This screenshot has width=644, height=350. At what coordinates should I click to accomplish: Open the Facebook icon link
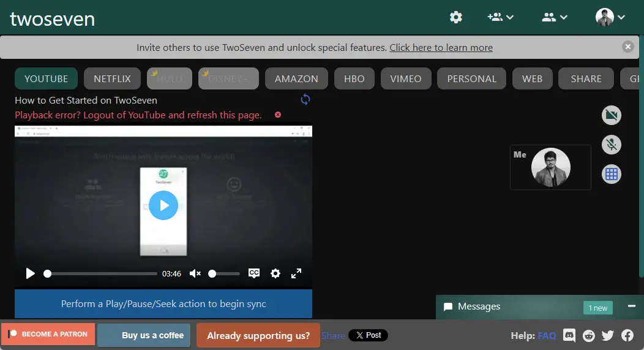627,336
